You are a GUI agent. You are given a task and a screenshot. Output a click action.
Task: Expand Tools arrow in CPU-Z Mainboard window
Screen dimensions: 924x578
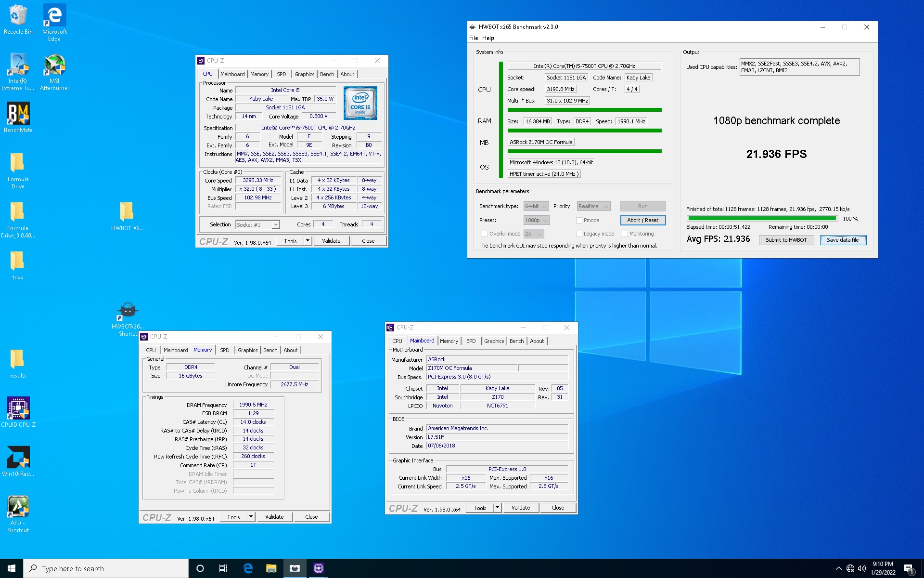click(497, 508)
